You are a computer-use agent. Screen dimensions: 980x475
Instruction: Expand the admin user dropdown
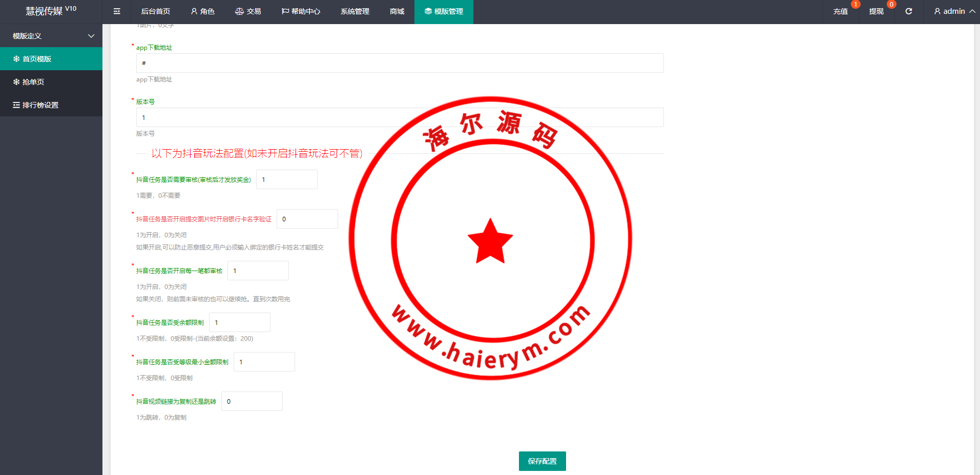[x=954, y=11]
